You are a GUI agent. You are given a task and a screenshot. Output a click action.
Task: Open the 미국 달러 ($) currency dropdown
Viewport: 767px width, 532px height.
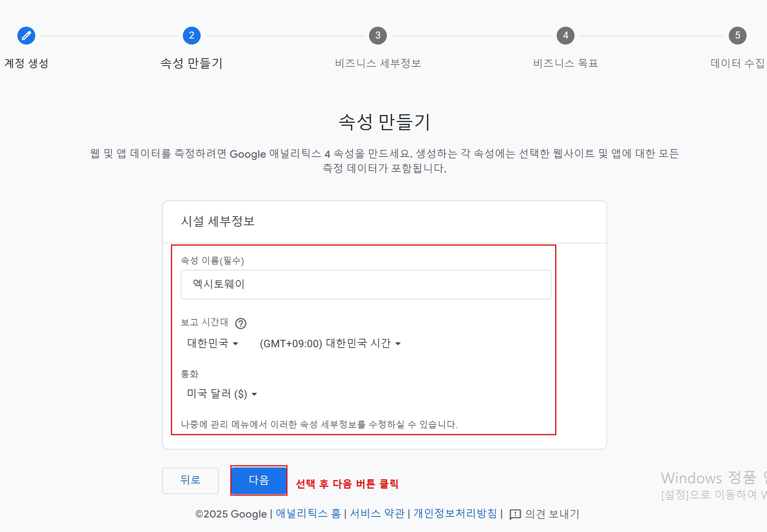[221, 394]
